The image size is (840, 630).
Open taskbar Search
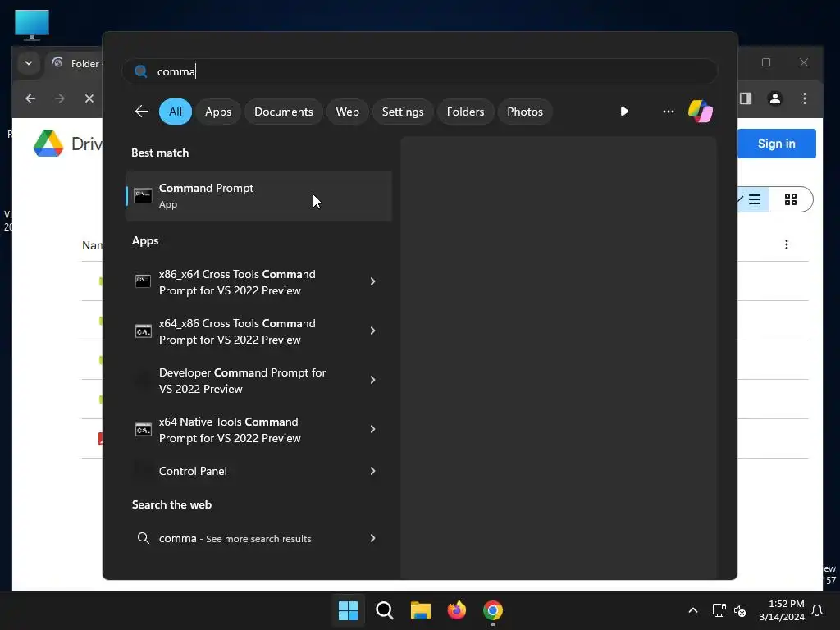[385, 610]
